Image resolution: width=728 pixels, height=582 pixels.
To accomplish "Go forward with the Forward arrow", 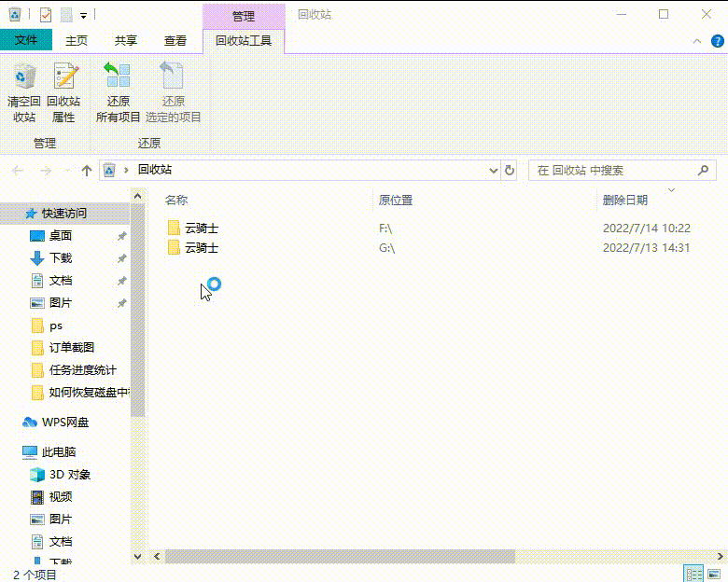I will coord(46,171).
